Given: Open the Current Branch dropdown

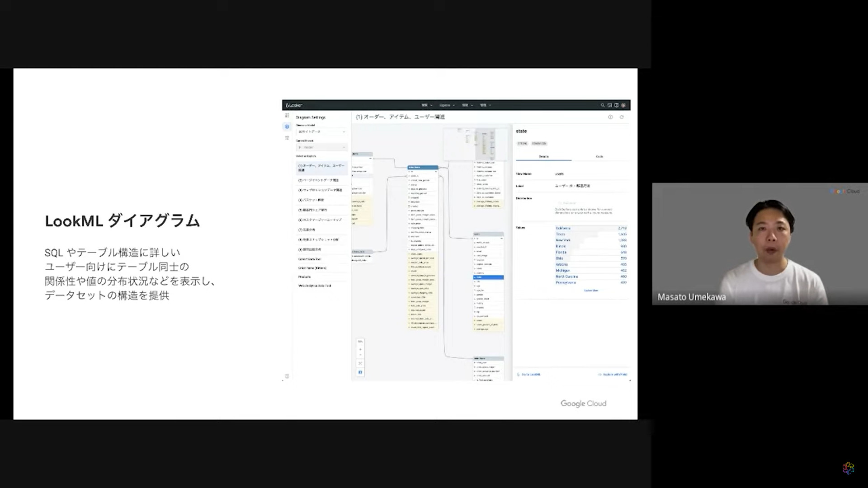Looking at the screenshot, I should (x=322, y=147).
